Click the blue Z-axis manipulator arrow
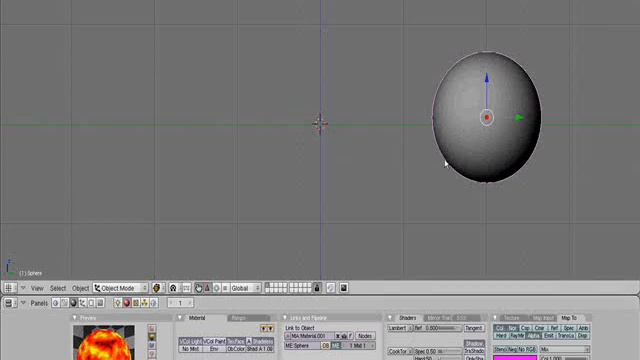Image resolution: width=640 pixels, height=360 pixels. tap(487, 78)
